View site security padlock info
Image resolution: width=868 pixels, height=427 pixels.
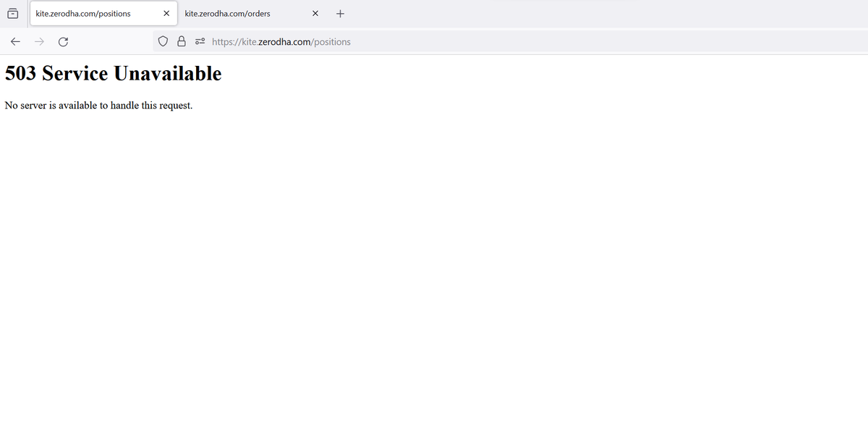point(182,42)
